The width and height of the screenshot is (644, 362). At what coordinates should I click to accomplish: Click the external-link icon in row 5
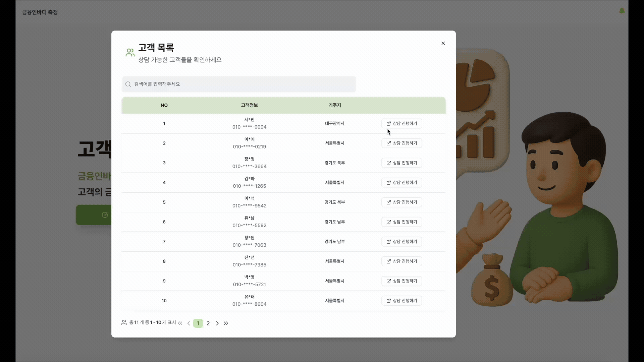[x=388, y=202]
